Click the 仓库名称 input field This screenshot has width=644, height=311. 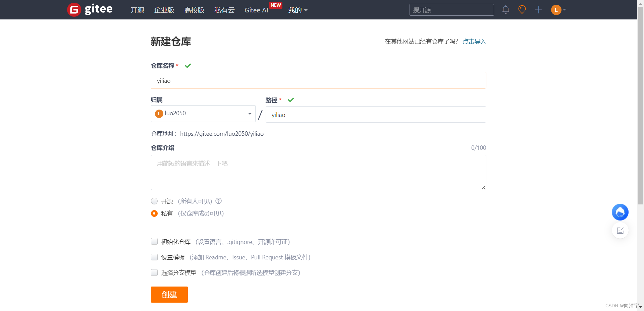click(318, 80)
